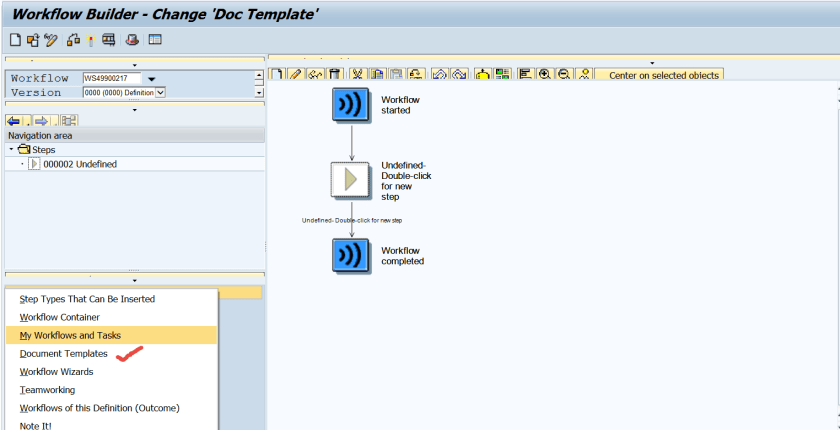Click the Create new workflow page icon
Screen dimensions: 840x430
(x=16, y=40)
